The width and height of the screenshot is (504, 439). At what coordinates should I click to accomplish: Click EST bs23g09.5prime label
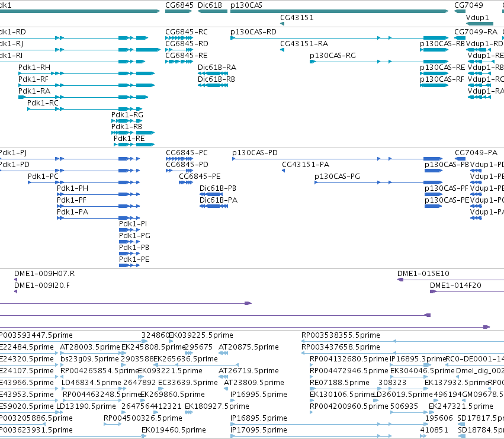(89, 359)
